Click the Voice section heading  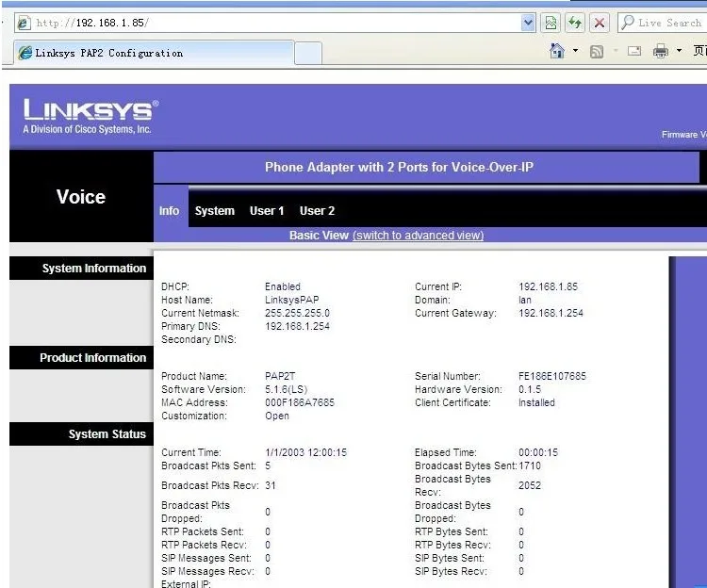point(81,197)
